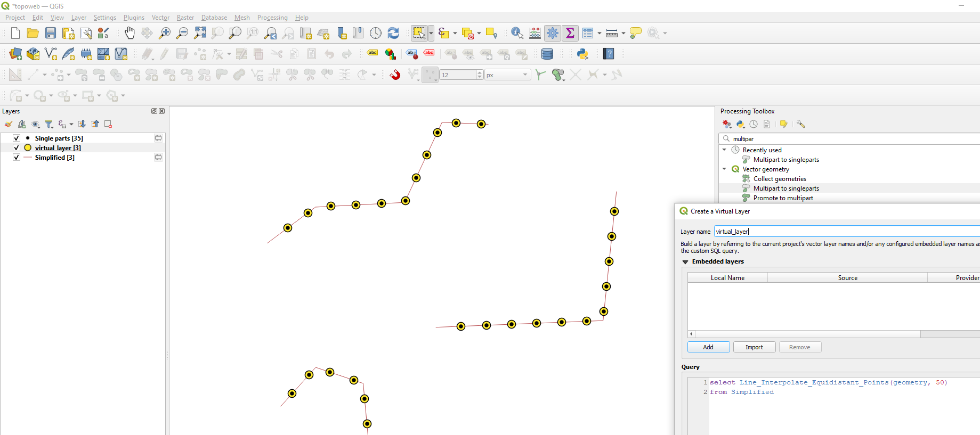Click Import button under Embedded layers

(754, 347)
